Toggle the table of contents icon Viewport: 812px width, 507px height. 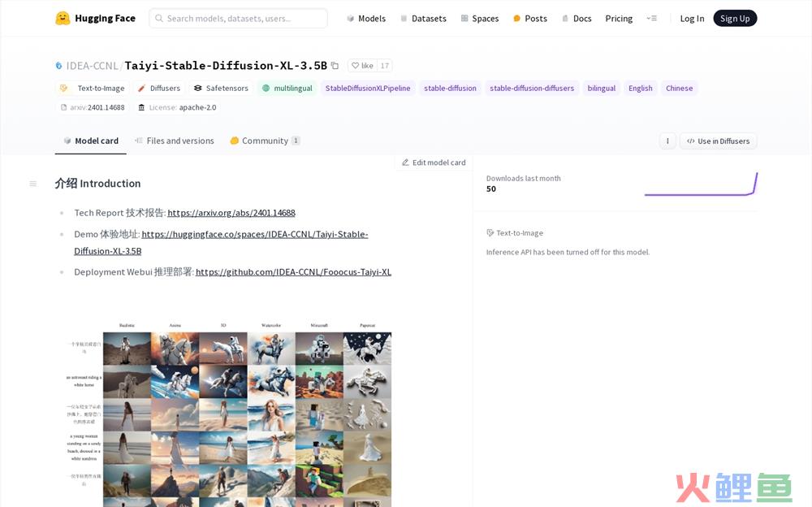click(x=33, y=184)
